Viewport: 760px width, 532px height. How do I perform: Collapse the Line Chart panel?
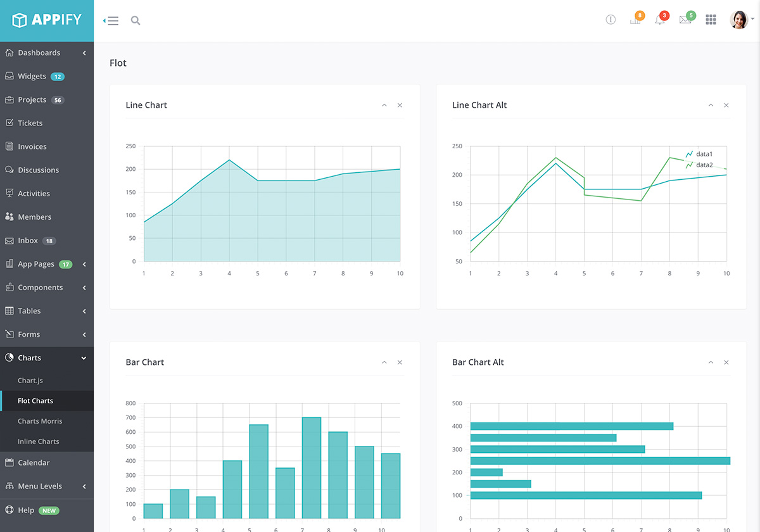[x=384, y=105]
